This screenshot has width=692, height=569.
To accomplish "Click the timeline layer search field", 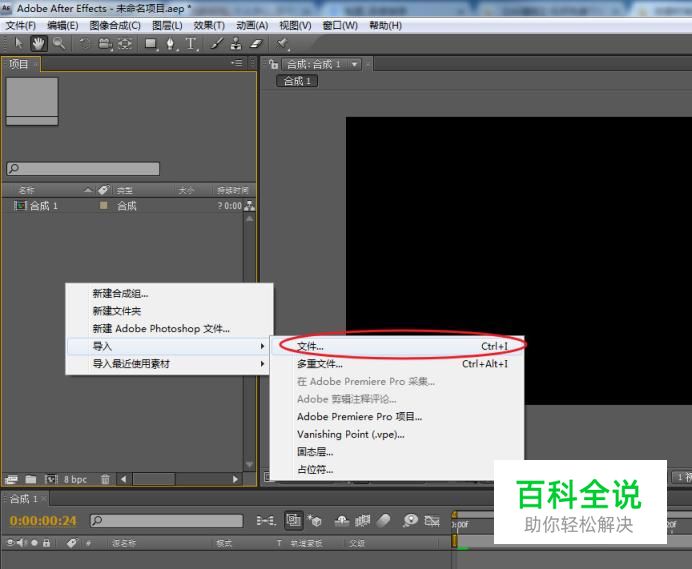I will click(166, 521).
